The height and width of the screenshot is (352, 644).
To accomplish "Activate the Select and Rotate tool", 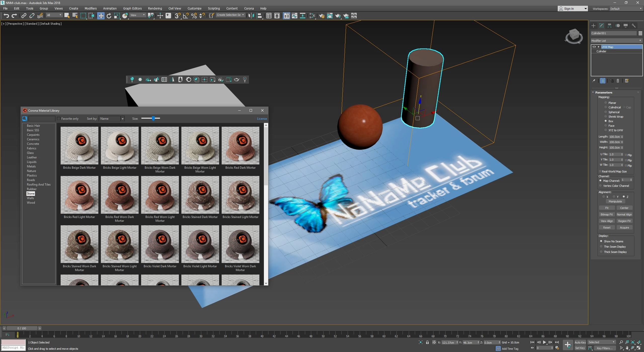I will click(109, 16).
